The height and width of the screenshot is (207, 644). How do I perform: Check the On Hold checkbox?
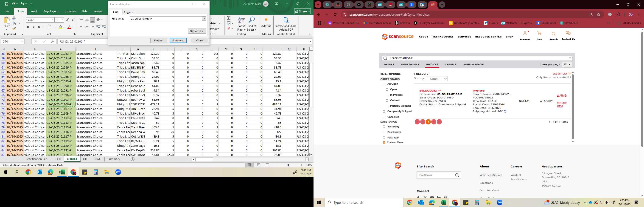point(387,101)
